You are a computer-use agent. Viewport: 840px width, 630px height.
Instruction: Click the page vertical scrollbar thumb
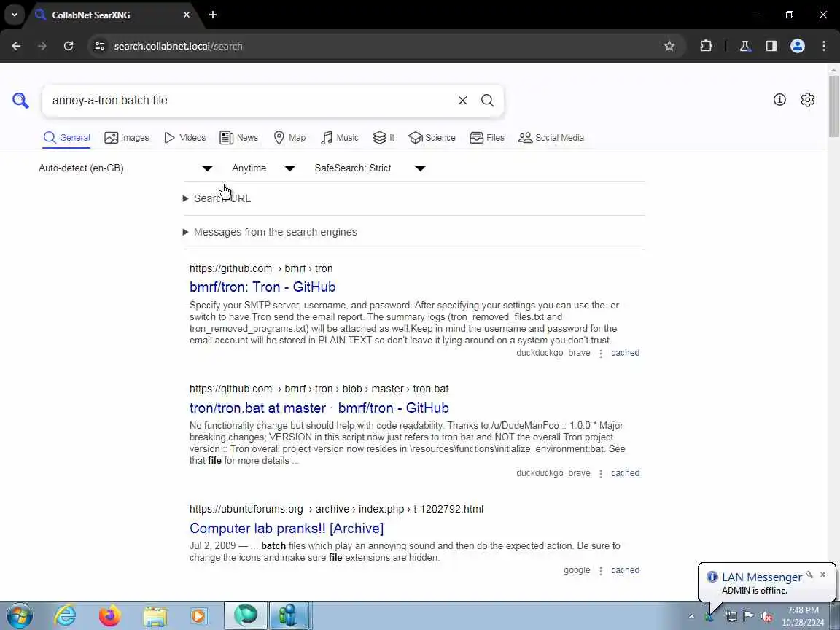click(x=833, y=106)
